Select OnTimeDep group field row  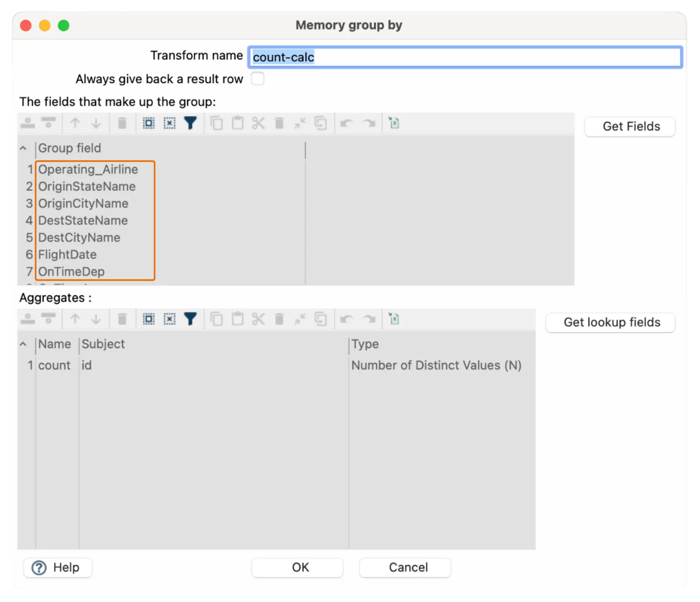point(71,272)
